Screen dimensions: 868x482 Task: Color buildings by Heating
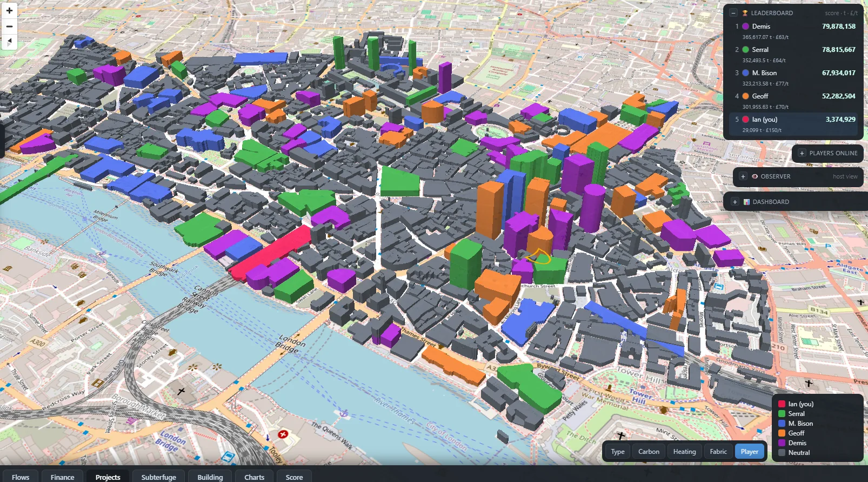pos(684,452)
